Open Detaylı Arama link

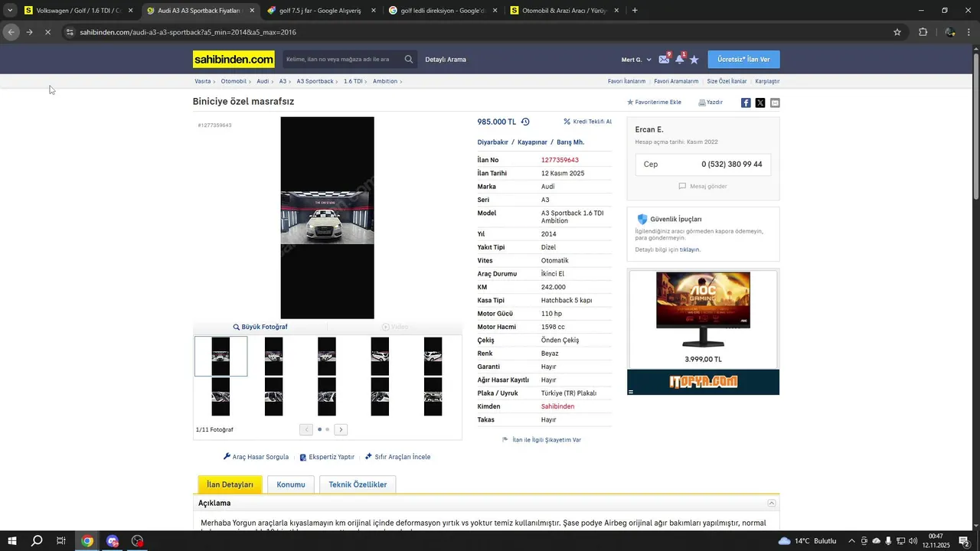coord(446,60)
